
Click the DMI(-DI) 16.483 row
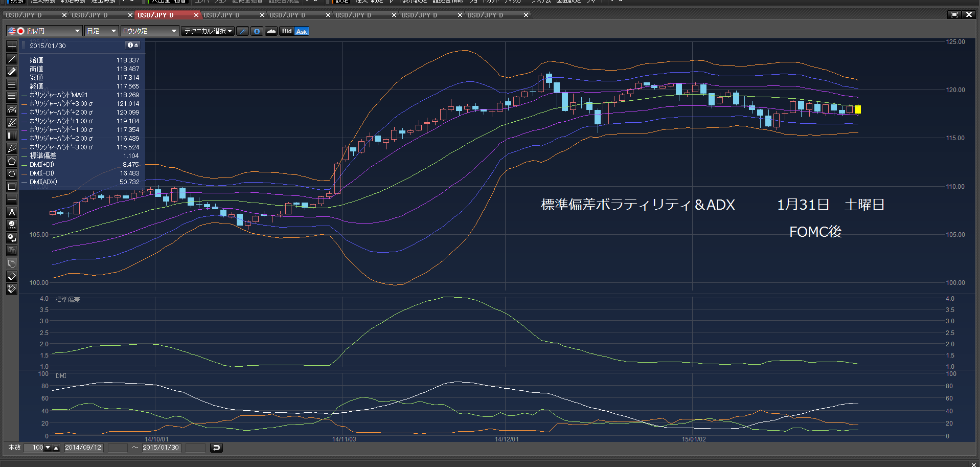tap(83, 173)
